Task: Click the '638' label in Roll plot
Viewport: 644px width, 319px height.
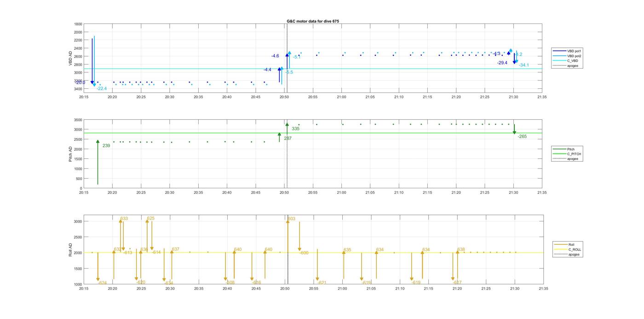Action: 461,249
